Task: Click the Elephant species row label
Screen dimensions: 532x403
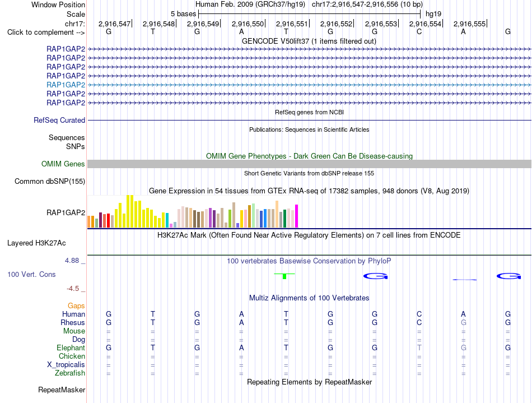Action: point(71,348)
